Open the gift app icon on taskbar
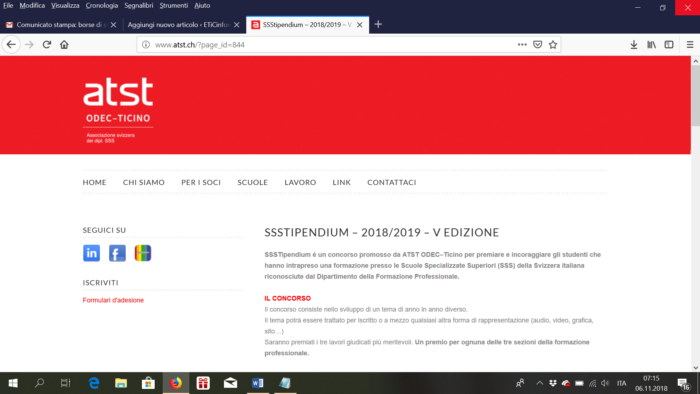The height and width of the screenshot is (394, 700). (x=203, y=383)
